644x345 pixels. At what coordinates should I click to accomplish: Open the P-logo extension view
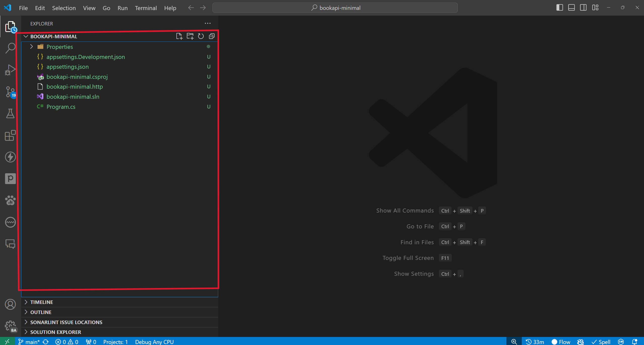[10, 179]
